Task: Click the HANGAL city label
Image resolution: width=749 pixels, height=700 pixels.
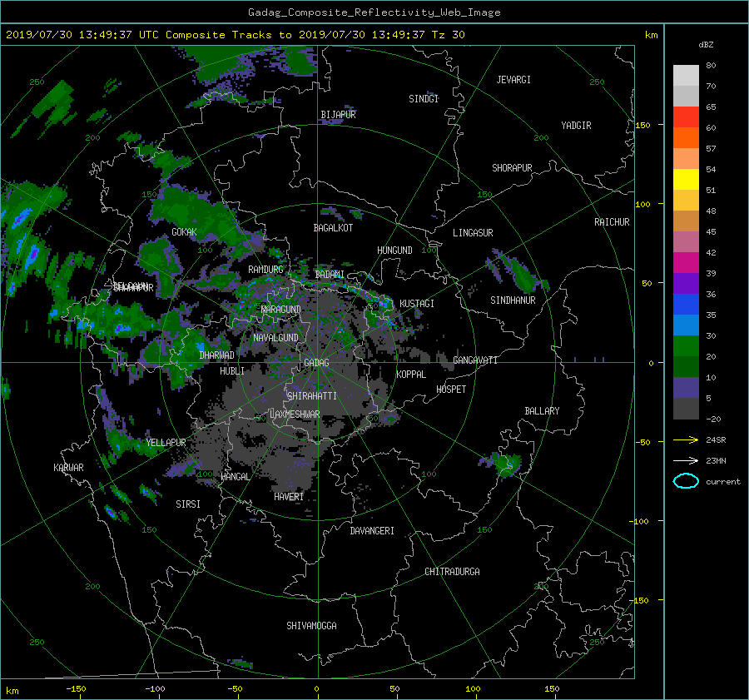Action: pyautogui.click(x=235, y=477)
